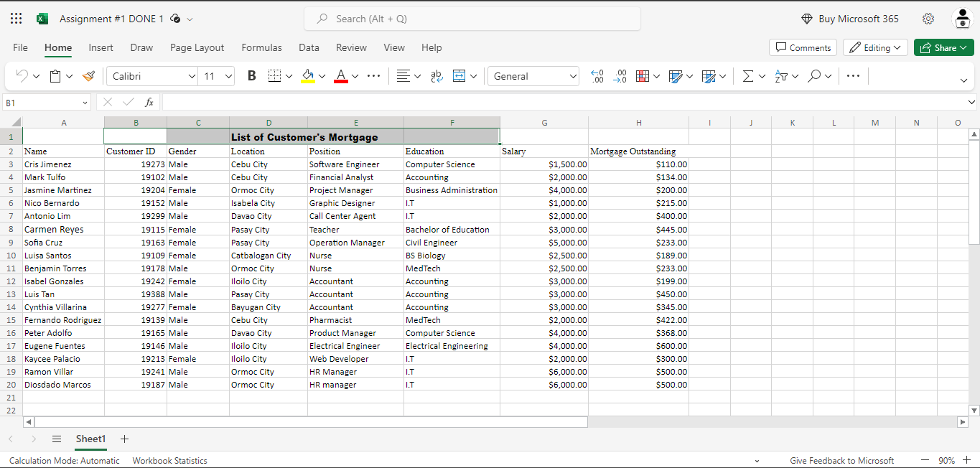
Task: Click the text alignment icon
Action: [x=404, y=76]
